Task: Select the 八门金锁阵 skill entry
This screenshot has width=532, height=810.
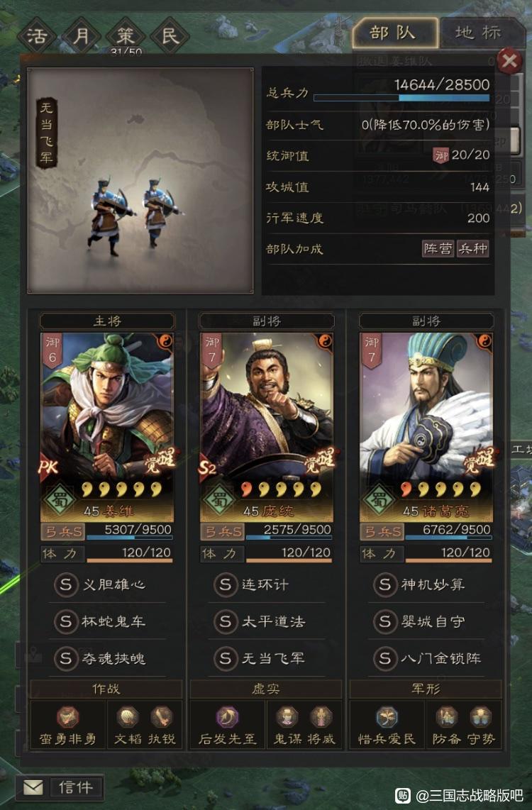Action: [x=426, y=659]
